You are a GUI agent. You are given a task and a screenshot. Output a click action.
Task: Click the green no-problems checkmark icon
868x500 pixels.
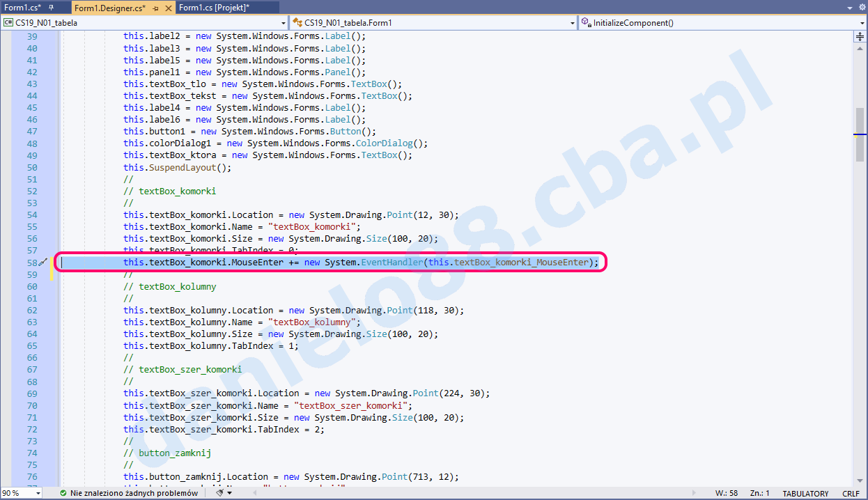coord(63,493)
